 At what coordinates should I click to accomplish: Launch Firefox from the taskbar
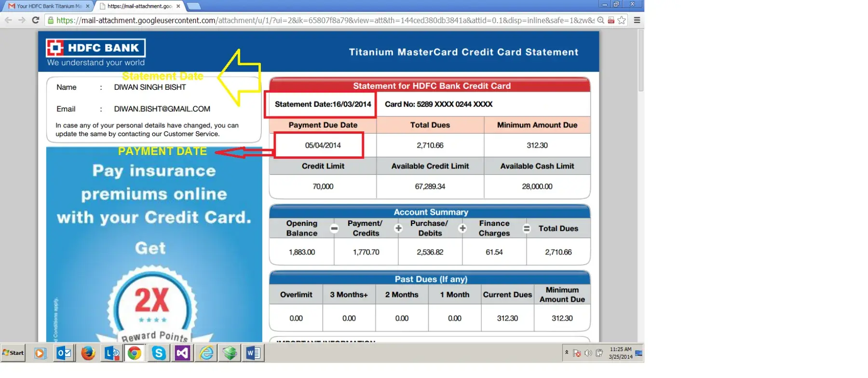click(88, 353)
